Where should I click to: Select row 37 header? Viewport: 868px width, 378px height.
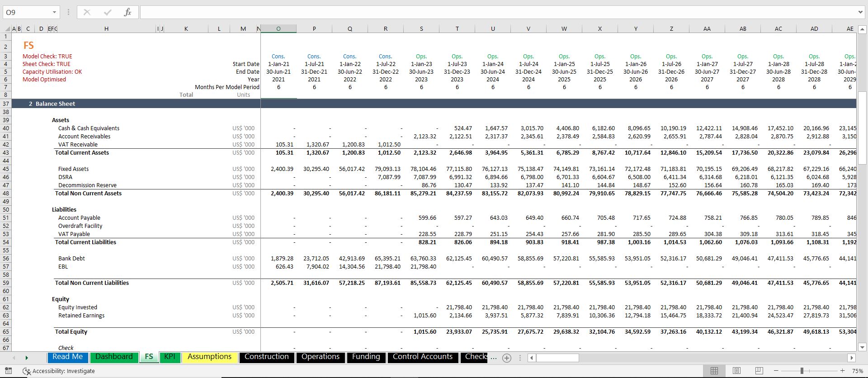6,104
